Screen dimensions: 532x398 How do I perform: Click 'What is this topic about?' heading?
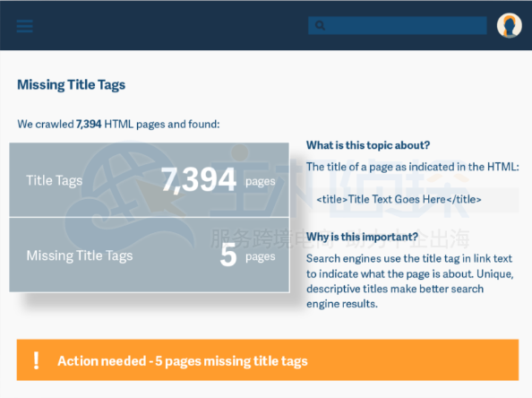pos(368,145)
